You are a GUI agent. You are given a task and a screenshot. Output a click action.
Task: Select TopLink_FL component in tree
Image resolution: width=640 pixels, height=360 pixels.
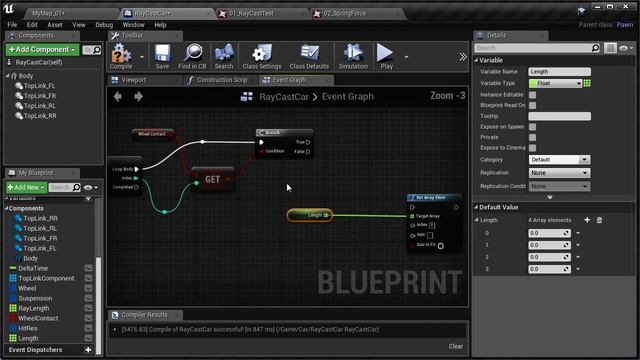(x=39, y=86)
